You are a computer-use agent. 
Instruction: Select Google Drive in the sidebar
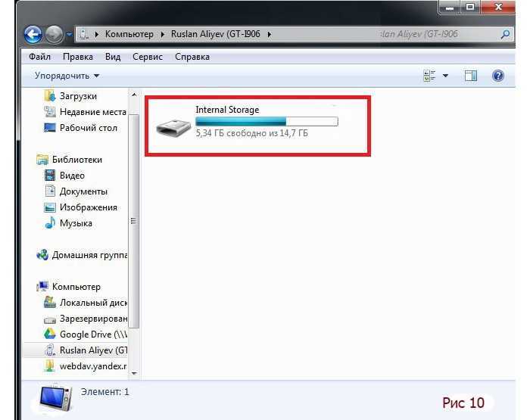[94, 334]
